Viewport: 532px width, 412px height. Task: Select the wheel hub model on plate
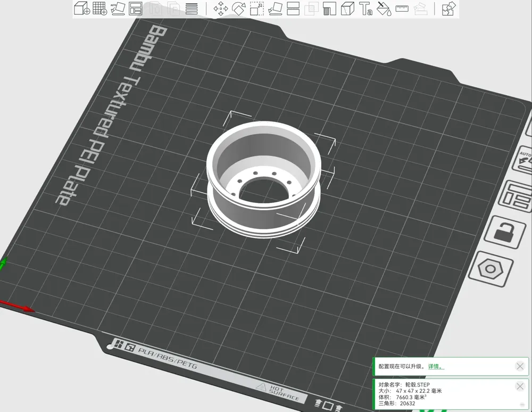264,180
